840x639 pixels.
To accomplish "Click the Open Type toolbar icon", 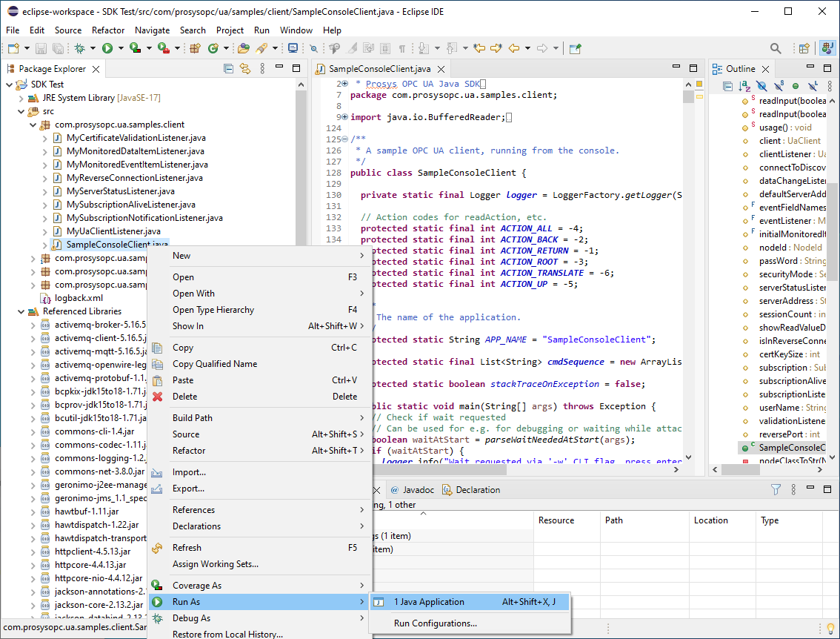I will (243, 48).
